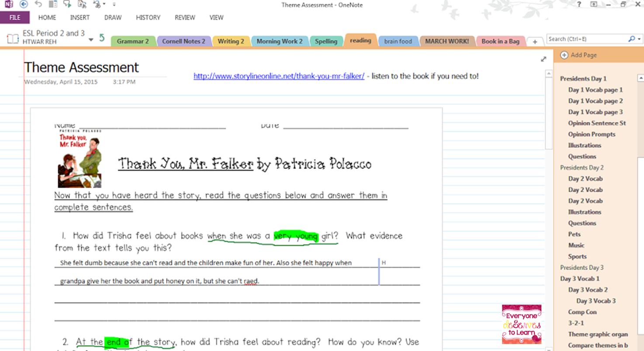Go back with the Back arrow icon
This screenshot has width=644, height=351.
(x=24, y=4)
